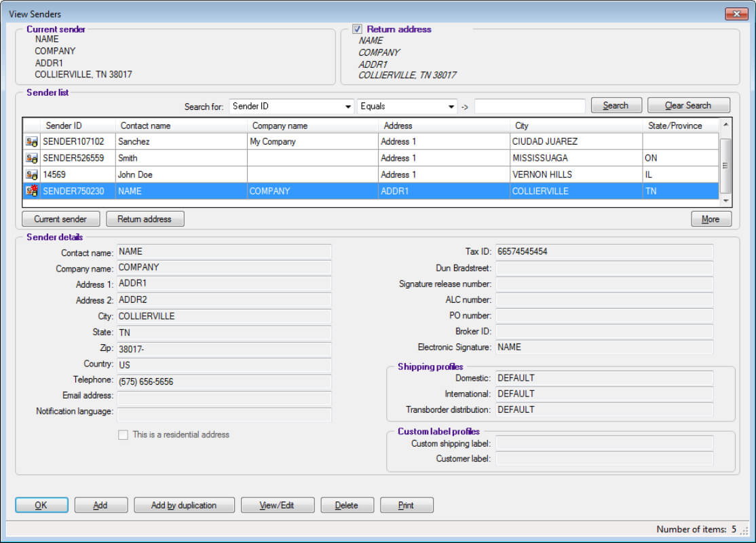This screenshot has height=543, width=756.
Task: Click the Customer label field
Action: (604, 459)
